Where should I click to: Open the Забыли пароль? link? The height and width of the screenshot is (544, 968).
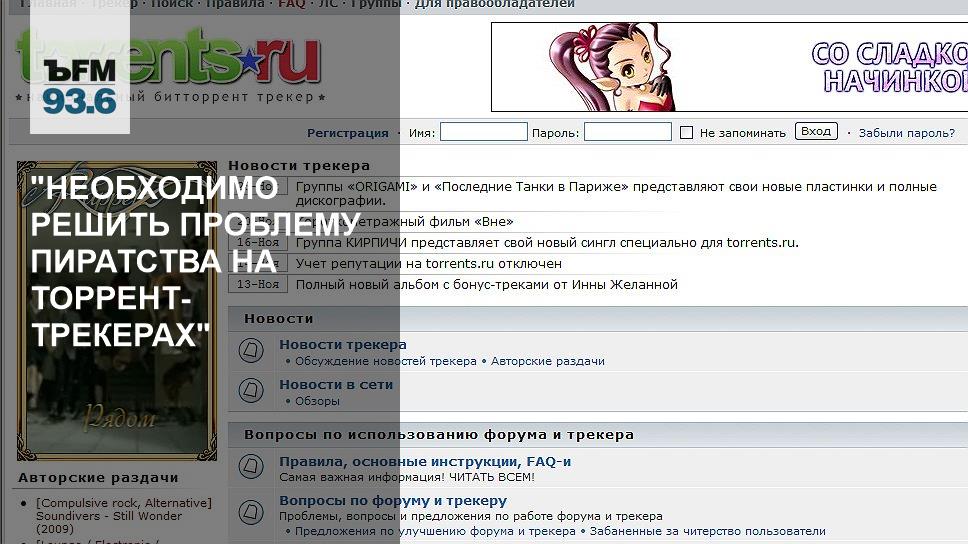pos(906,133)
